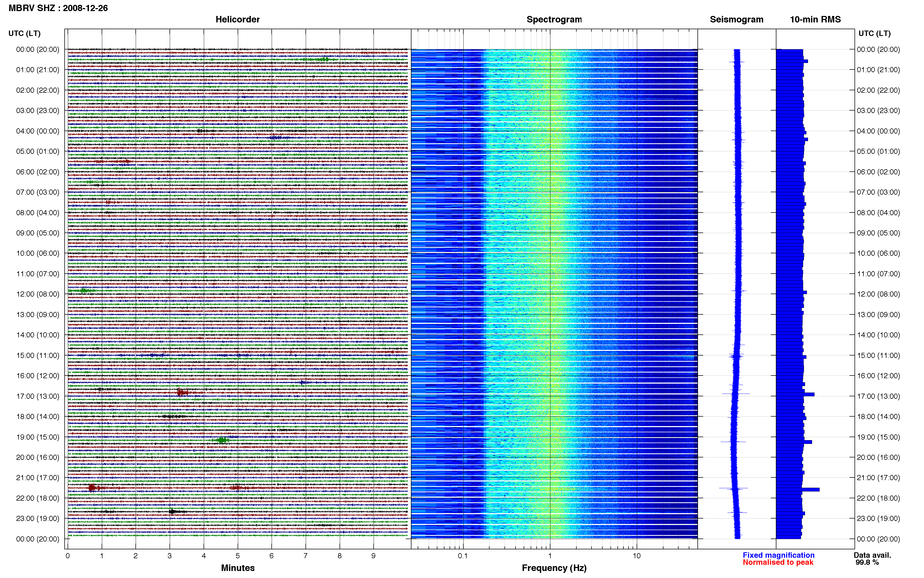Click the '5' tick on the Minutes axis
Image resolution: width=924 pixels, height=578 pixels.
click(238, 556)
